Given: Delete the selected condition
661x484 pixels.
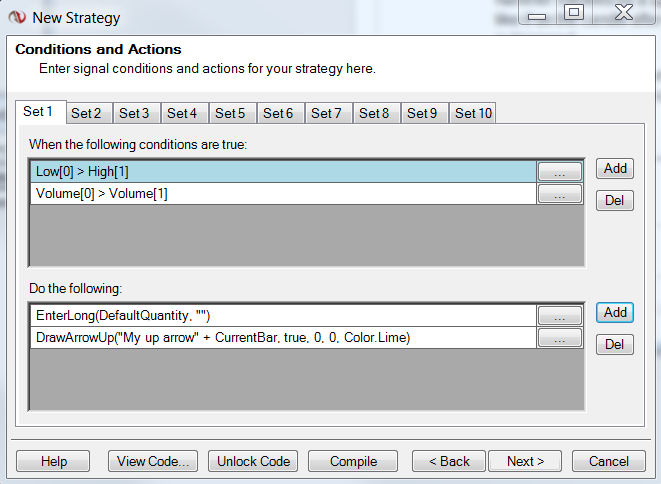Looking at the screenshot, I should coord(615,201).
